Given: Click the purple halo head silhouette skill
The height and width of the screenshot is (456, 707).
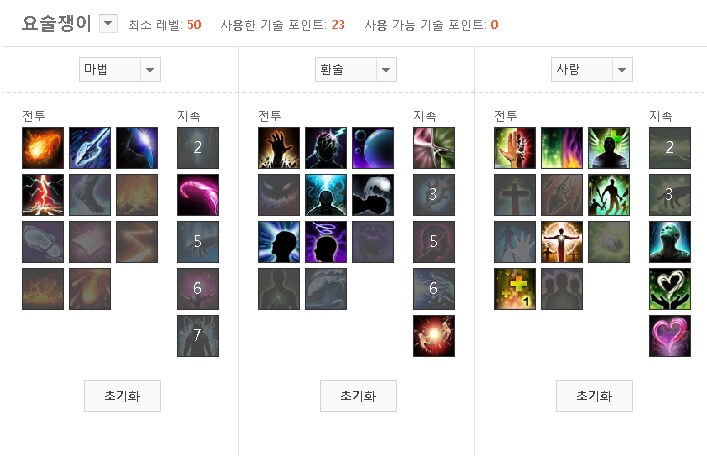Looking at the screenshot, I should [326, 242].
